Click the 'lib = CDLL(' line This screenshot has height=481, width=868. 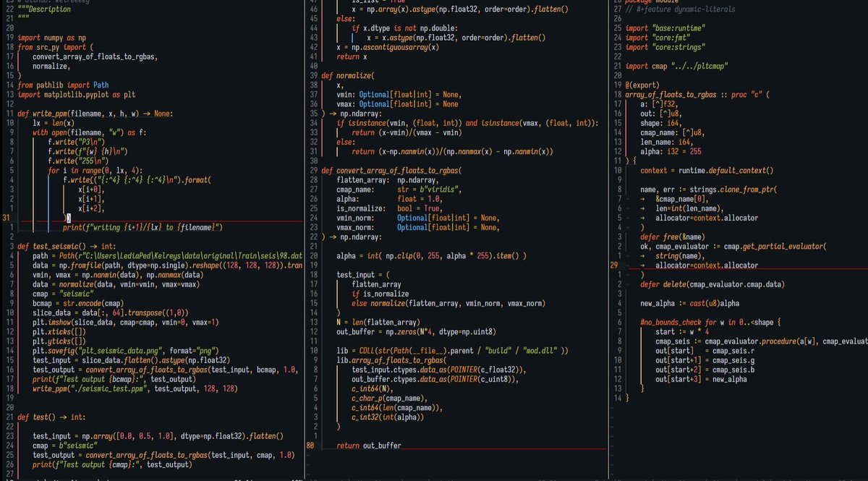pos(452,350)
